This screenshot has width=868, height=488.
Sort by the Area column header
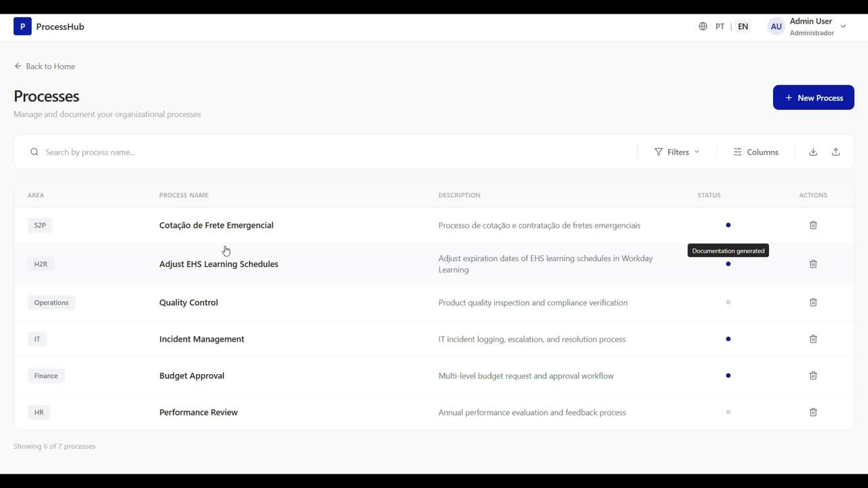36,195
